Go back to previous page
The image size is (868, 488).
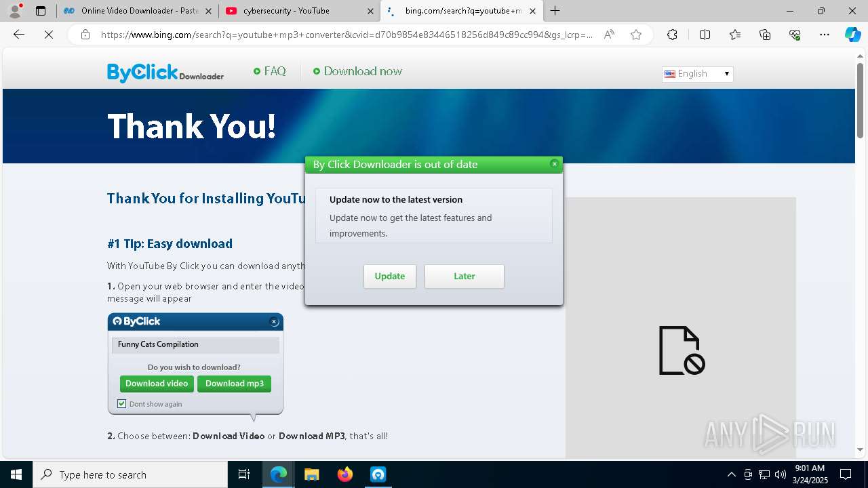(19, 35)
